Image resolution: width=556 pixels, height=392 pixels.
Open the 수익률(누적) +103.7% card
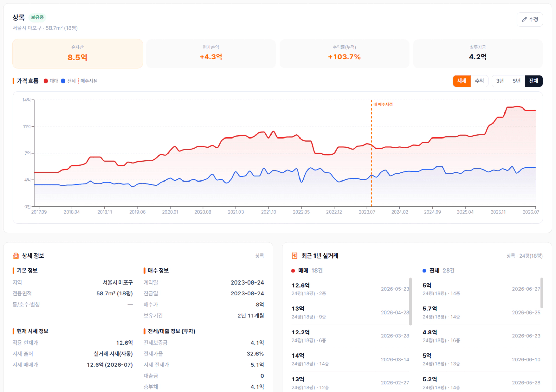345,54
